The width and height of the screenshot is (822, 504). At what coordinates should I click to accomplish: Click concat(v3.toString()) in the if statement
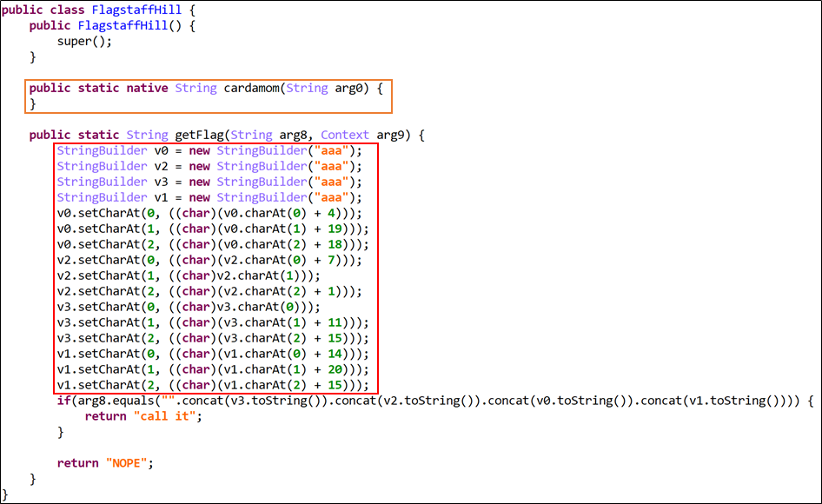tap(255, 401)
